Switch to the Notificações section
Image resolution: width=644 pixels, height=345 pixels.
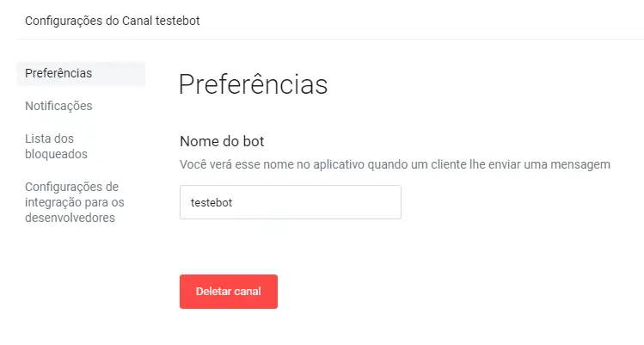[x=58, y=106]
